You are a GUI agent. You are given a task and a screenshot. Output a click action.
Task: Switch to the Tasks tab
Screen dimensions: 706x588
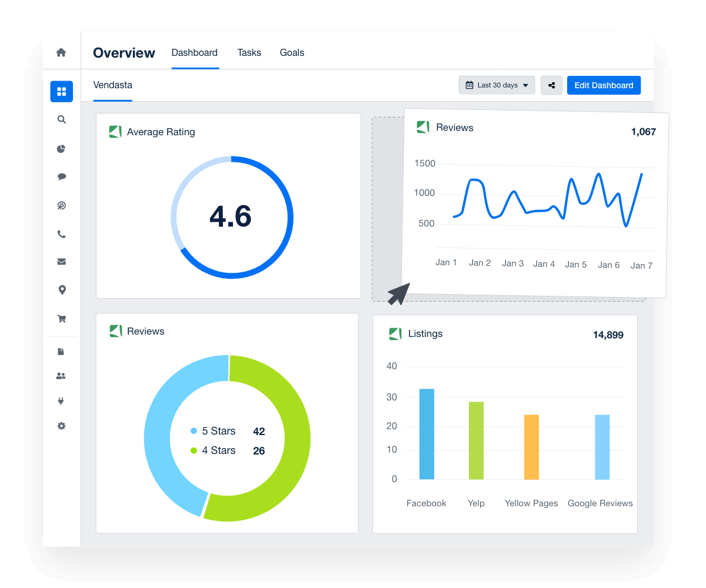coord(249,53)
